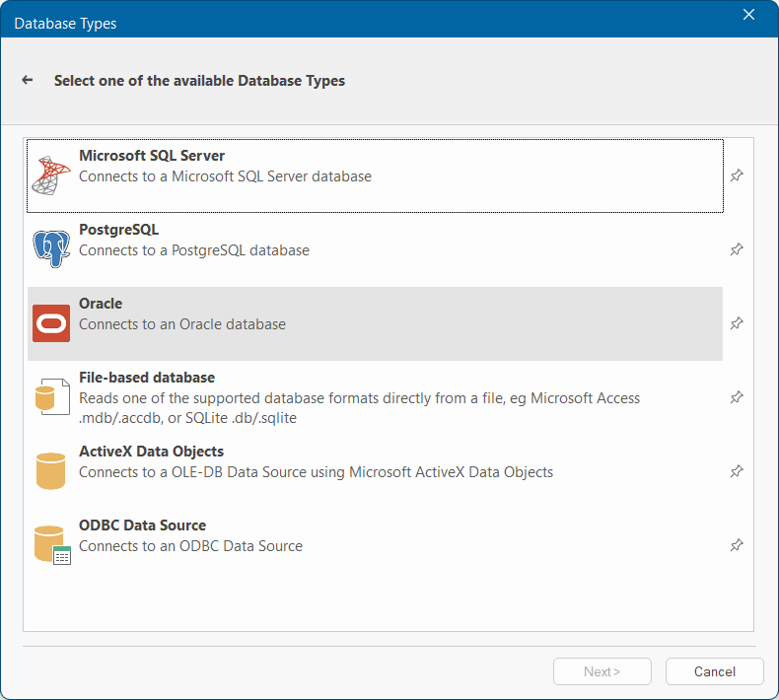The image size is (779, 700).
Task: Choose the 'ActiveX Data Objects' title
Action: click(152, 452)
